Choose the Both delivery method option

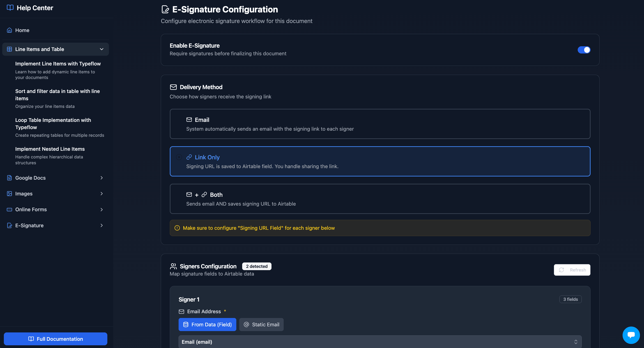pyautogui.click(x=380, y=199)
